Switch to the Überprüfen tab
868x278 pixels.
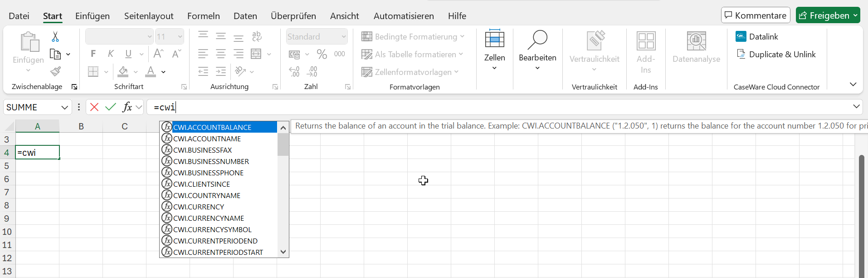click(x=293, y=16)
